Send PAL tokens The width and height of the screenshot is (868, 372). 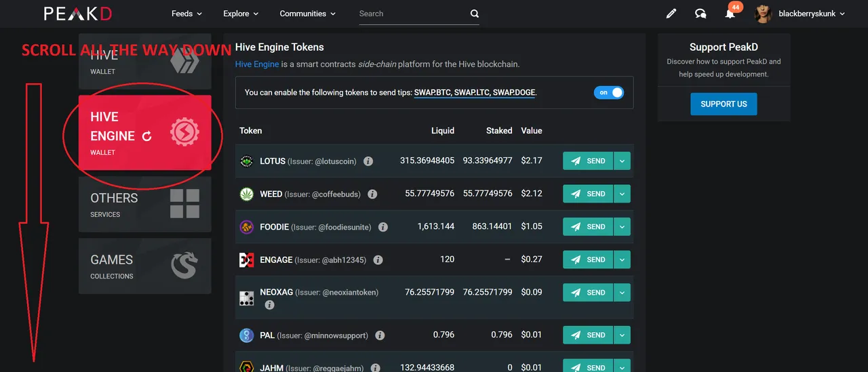click(x=588, y=335)
